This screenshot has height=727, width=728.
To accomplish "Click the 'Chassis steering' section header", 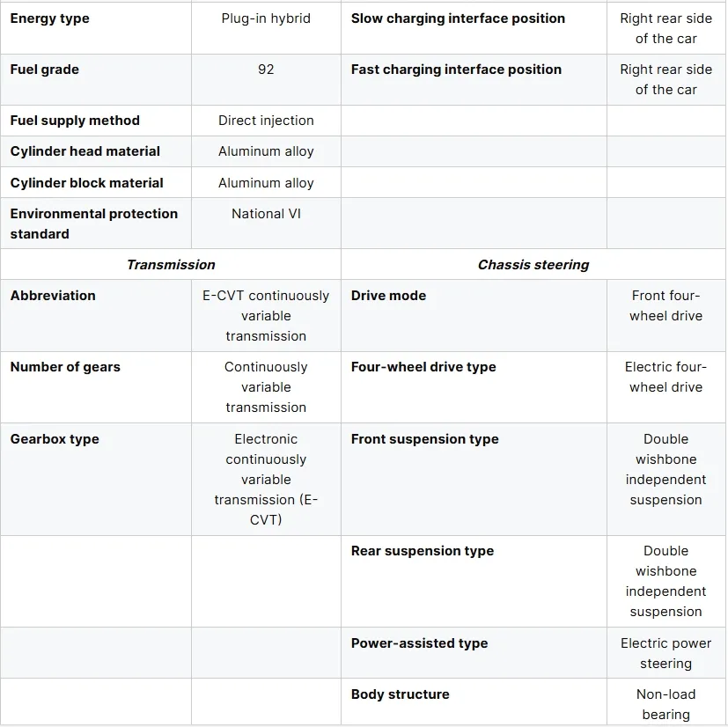I will (533, 265).
